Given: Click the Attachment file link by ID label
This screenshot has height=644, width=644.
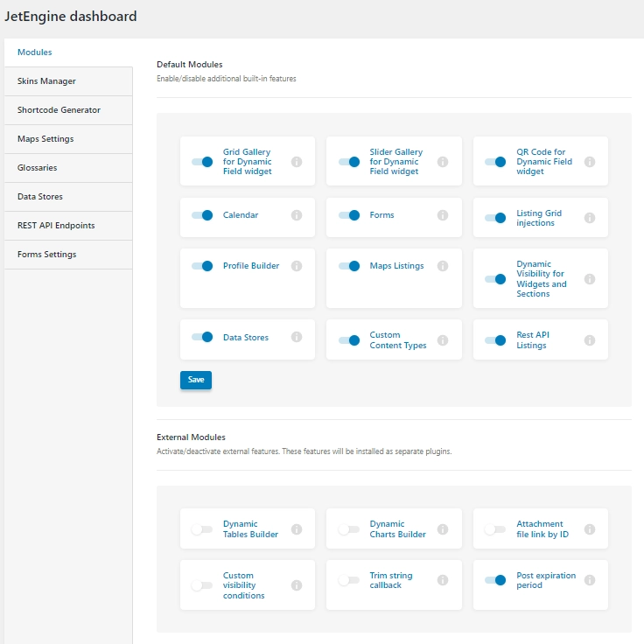Looking at the screenshot, I should point(542,529).
